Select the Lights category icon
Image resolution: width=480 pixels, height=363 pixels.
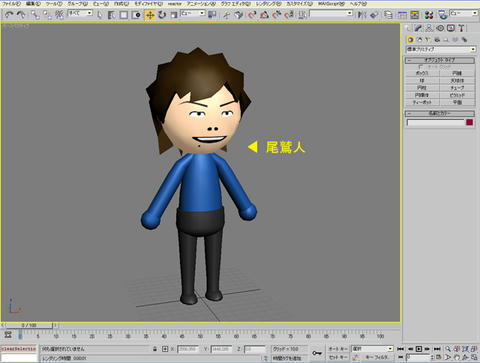click(x=428, y=40)
